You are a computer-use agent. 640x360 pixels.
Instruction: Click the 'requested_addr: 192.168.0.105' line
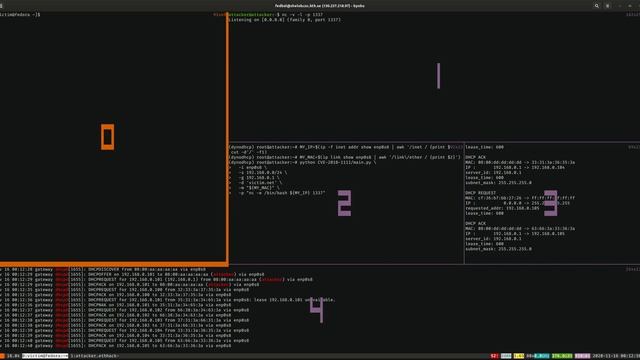pyautogui.click(x=502, y=208)
